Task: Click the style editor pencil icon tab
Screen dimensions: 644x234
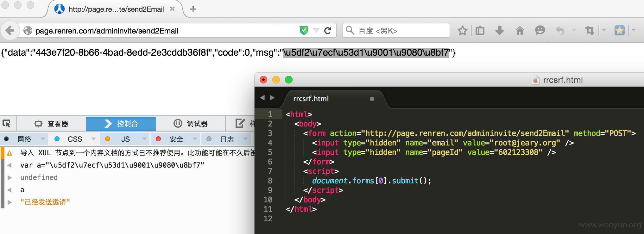Action: pyautogui.click(x=241, y=123)
